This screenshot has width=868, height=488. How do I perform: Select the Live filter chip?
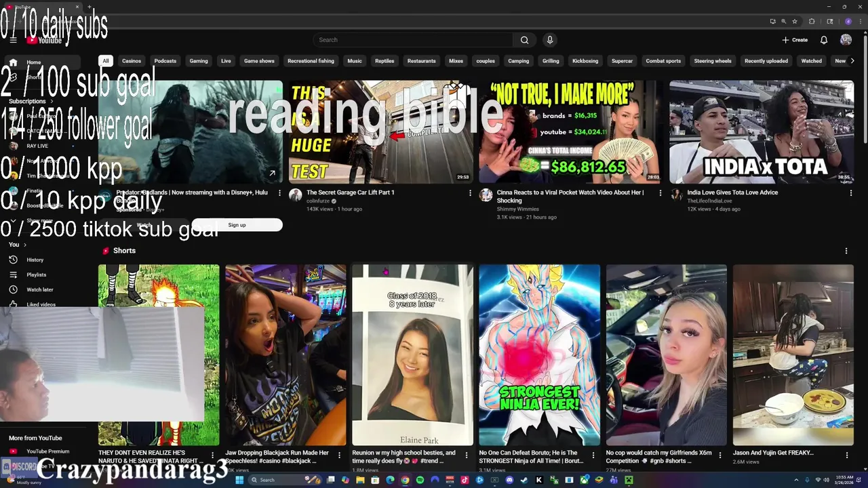[x=226, y=61]
